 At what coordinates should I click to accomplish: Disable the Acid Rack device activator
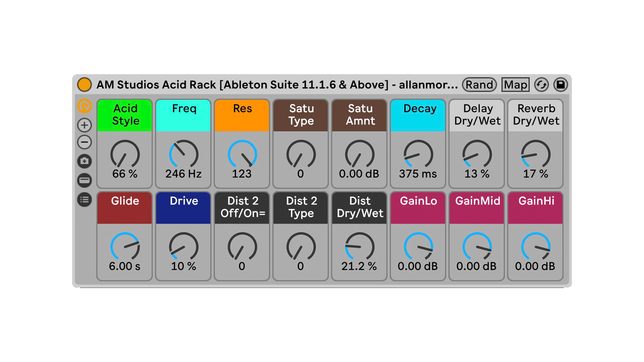point(85,85)
